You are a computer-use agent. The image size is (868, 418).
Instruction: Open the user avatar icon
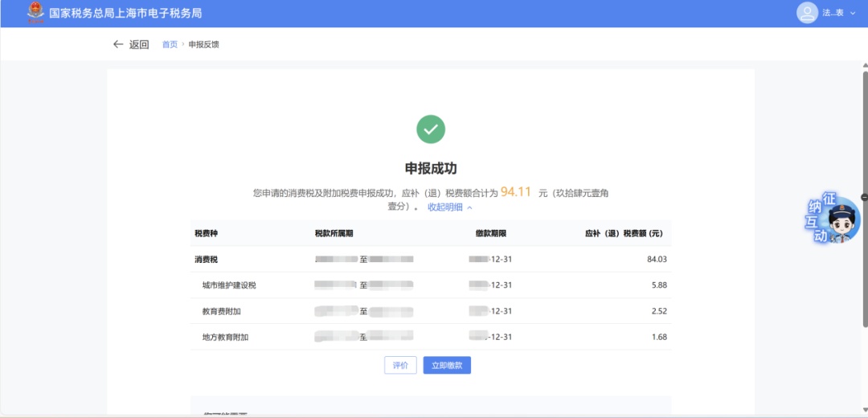tap(807, 13)
